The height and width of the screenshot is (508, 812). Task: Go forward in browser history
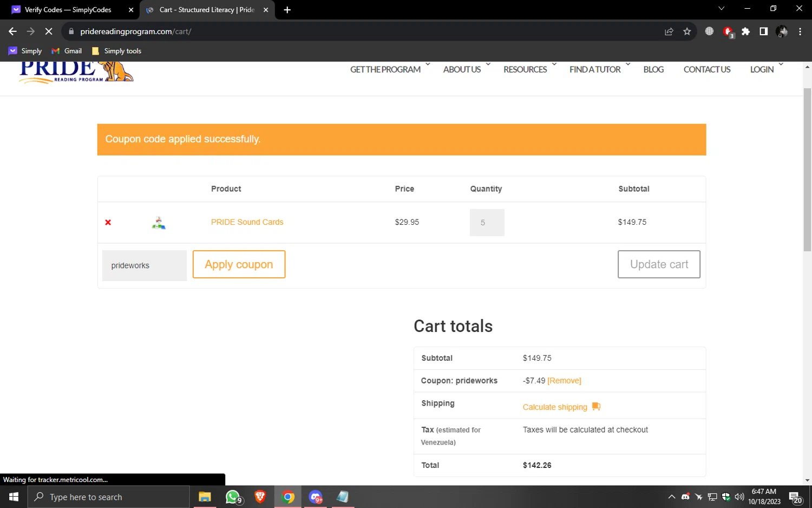(x=31, y=31)
